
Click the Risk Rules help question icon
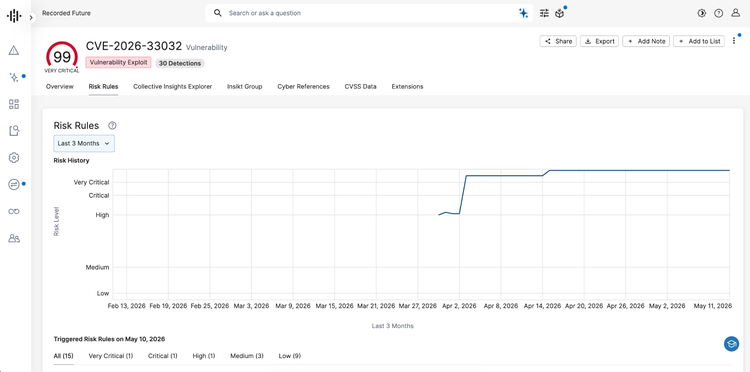pos(112,126)
